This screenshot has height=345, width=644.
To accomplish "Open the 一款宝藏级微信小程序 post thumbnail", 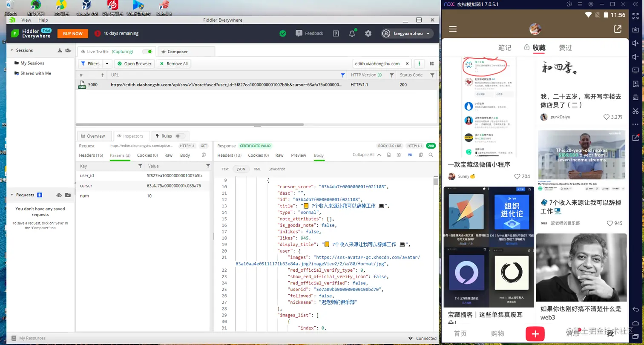I will click(x=489, y=107).
